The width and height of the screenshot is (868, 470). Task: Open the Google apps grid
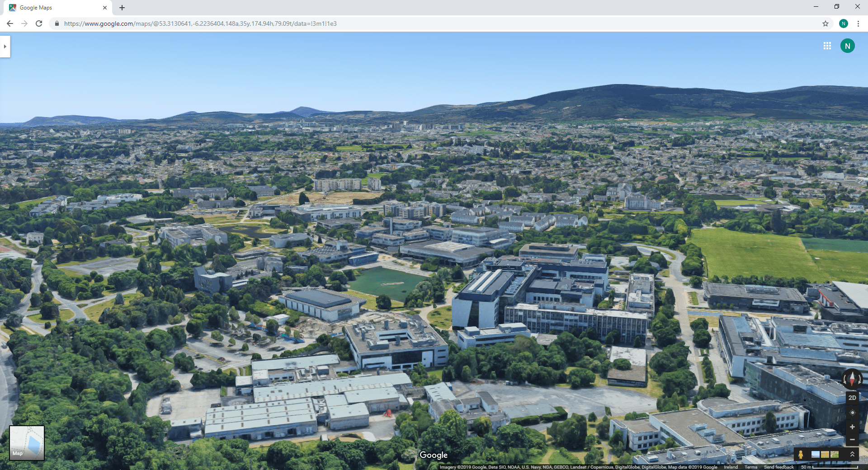(x=827, y=46)
